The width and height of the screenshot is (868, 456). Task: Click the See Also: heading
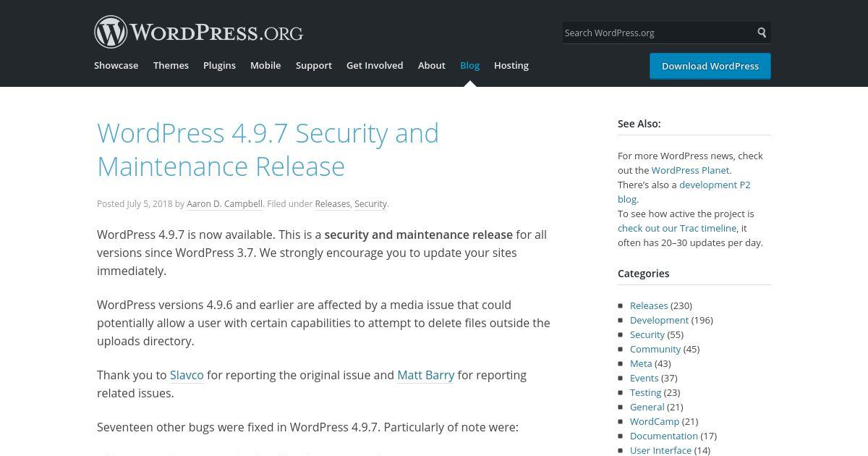pos(639,124)
